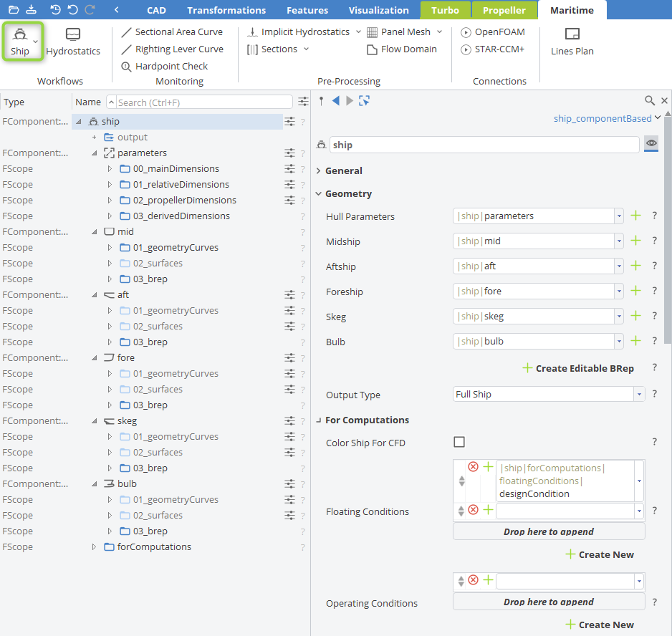Click the tree search input field
The width and height of the screenshot is (672, 636).
[x=199, y=102]
